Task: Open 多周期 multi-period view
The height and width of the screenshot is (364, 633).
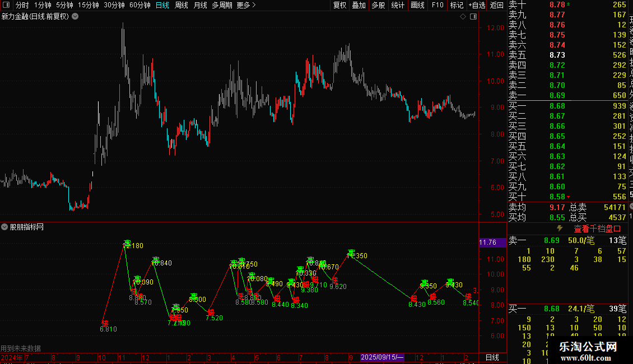Action: pos(222,5)
